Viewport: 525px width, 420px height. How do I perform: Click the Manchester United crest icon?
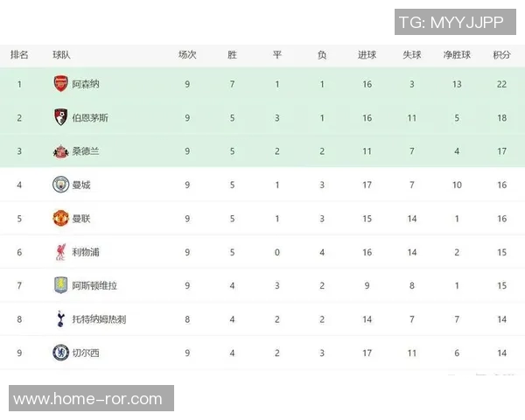tap(60, 218)
